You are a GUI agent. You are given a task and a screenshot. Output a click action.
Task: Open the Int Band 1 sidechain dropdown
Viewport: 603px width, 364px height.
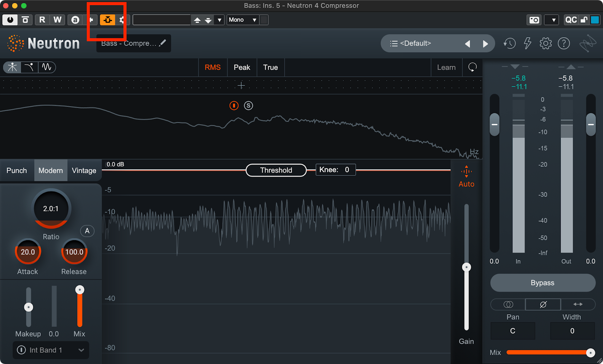coord(51,350)
